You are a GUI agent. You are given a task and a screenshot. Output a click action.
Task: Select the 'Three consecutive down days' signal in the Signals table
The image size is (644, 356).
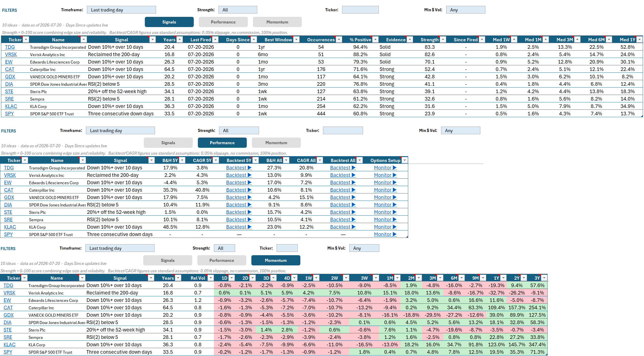click(x=121, y=114)
